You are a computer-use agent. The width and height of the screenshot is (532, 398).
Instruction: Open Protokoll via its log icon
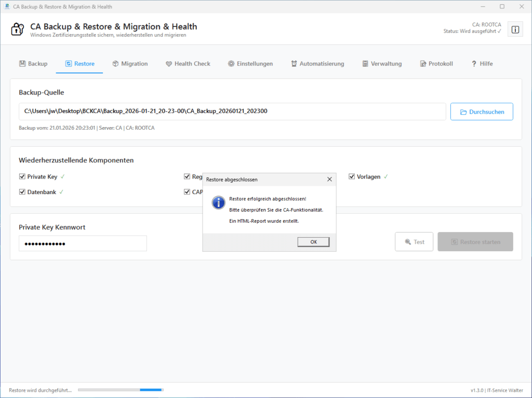tap(422, 63)
